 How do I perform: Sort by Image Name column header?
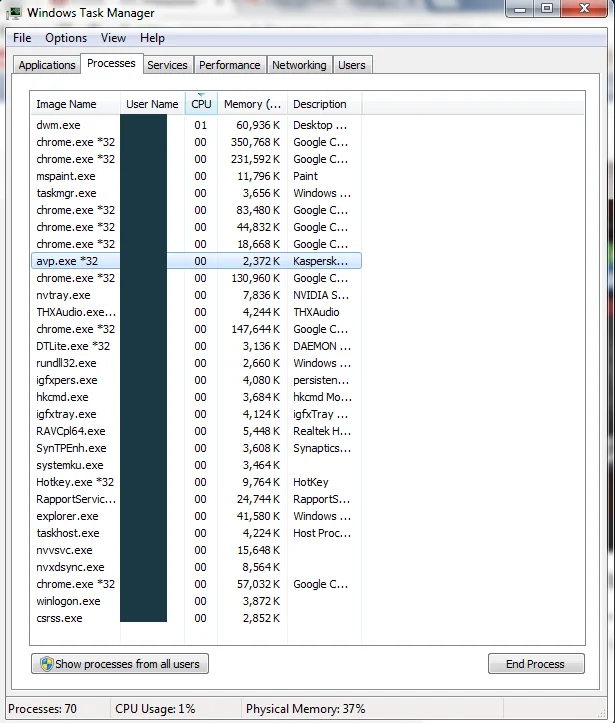75,104
